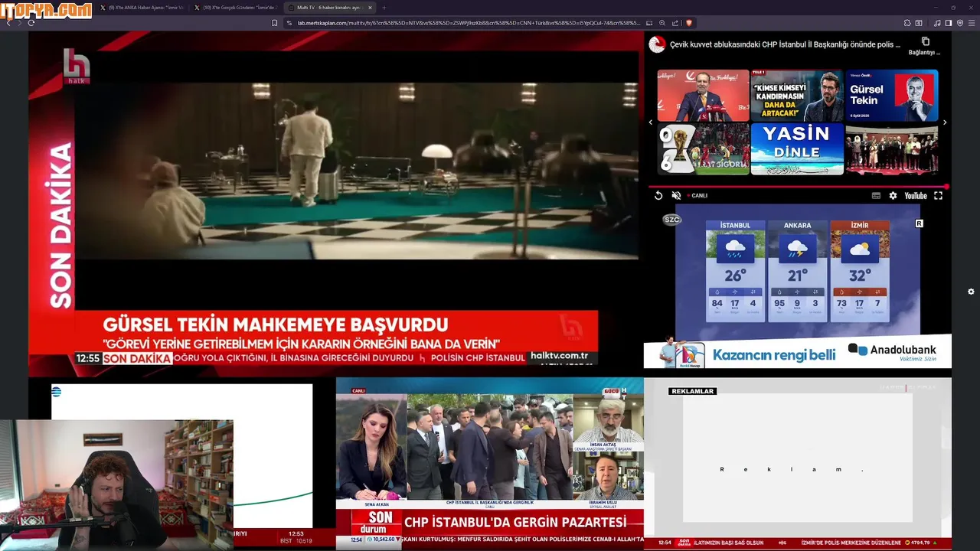Image resolution: width=980 pixels, height=551 pixels.
Task: Click the CANLI live indicator
Action: (x=697, y=196)
